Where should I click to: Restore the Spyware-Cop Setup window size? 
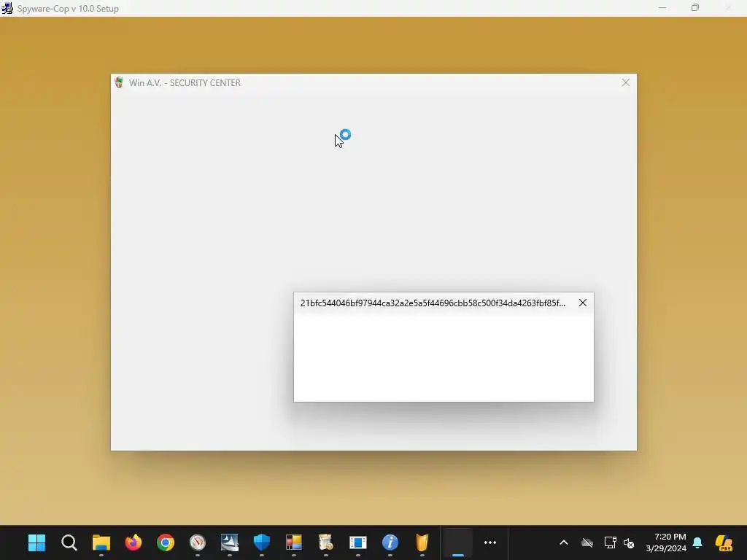(x=695, y=8)
